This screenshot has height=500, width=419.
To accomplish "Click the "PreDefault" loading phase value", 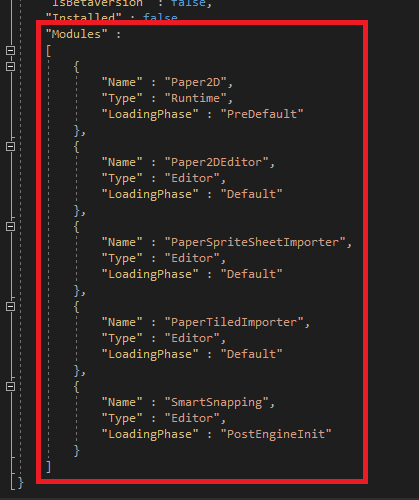I will pos(262,114).
